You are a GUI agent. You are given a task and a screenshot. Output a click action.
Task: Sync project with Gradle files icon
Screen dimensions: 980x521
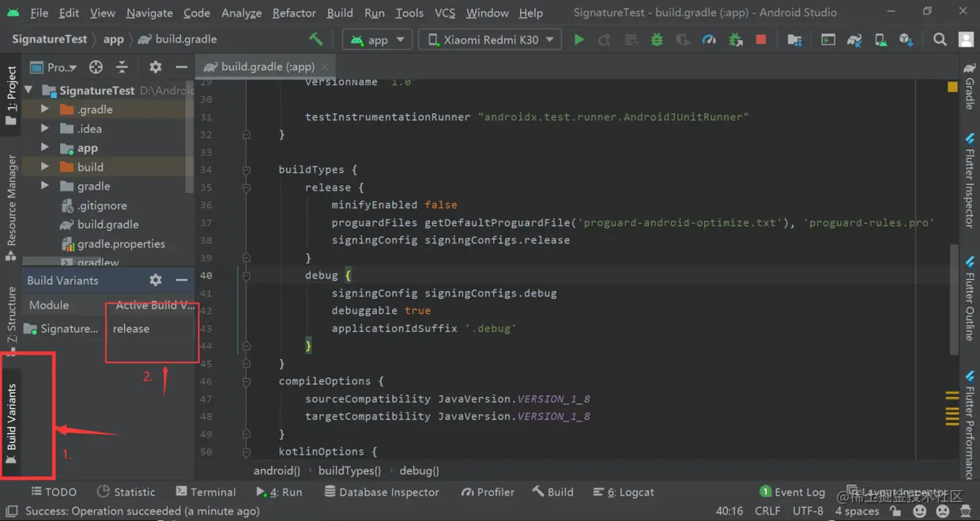(854, 40)
